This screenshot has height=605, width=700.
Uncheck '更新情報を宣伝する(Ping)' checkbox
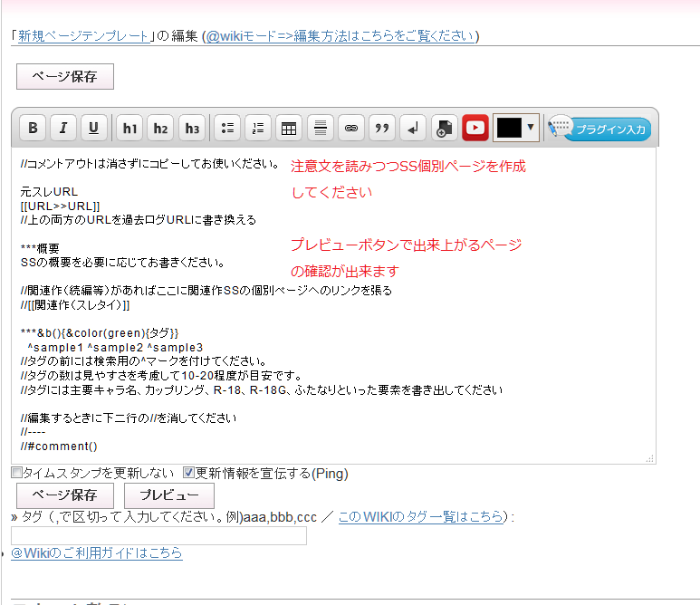pos(188,473)
